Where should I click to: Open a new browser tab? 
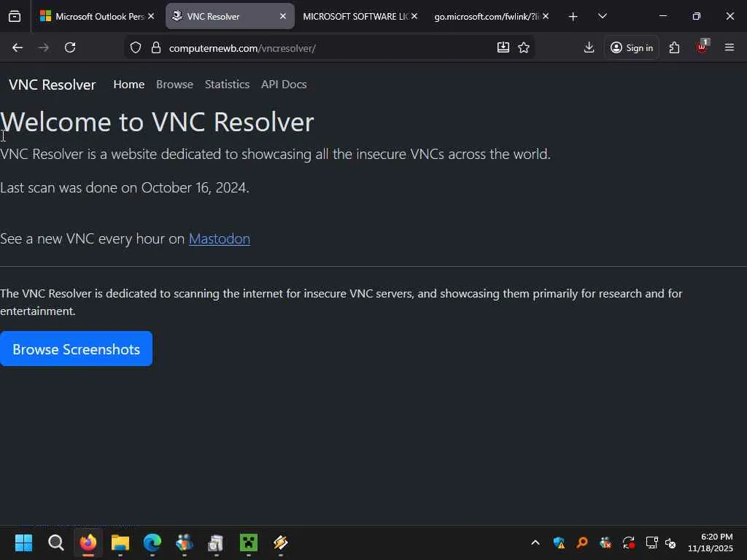coord(573,17)
